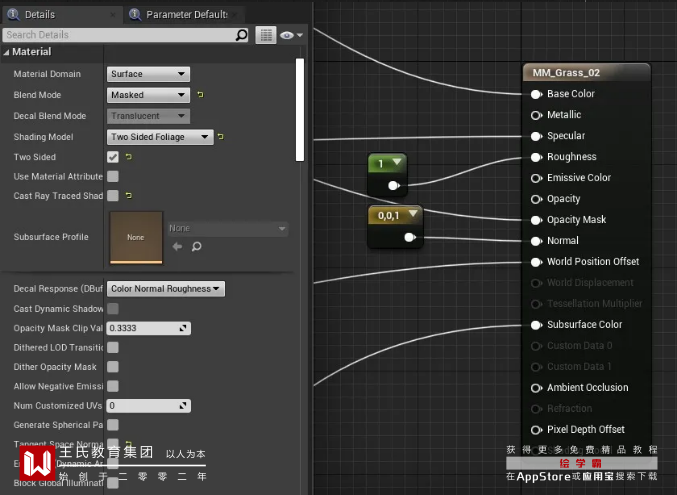Close the Details tab
This screenshot has width=677, height=495.
point(113,15)
